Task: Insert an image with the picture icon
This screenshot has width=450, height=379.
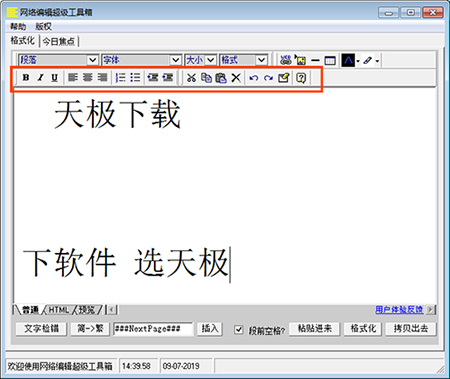Action: pyautogui.click(x=300, y=60)
